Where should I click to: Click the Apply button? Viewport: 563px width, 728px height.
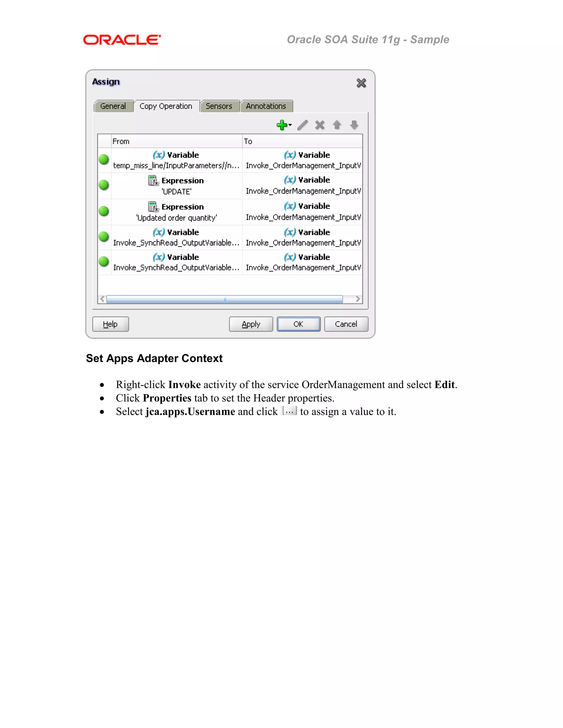251,324
